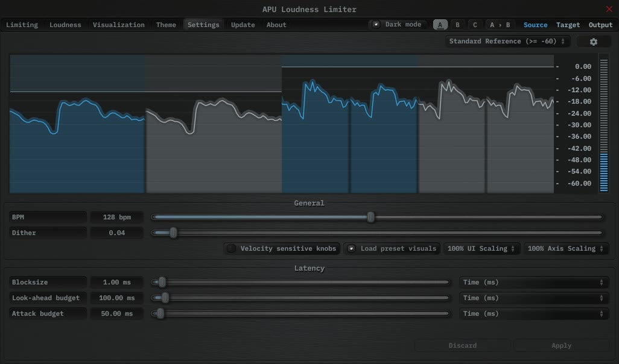Select preset slot C
The width and height of the screenshot is (619, 364).
point(475,25)
